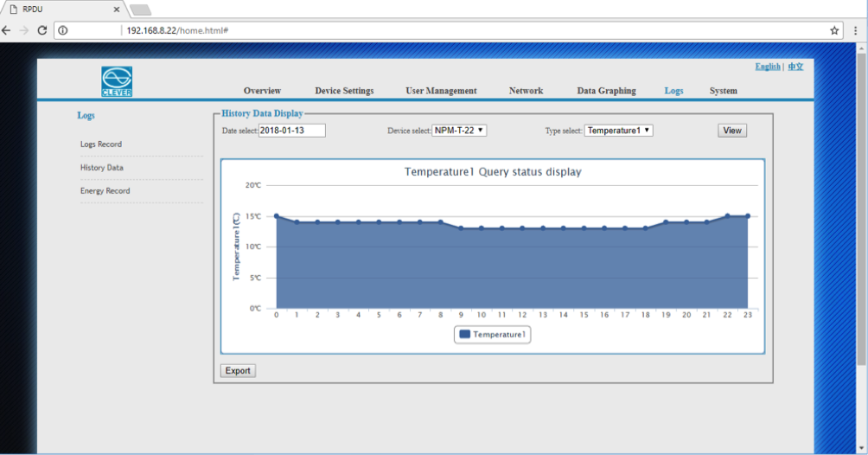
Task: Switch language to English
Action: coord(767,67)
